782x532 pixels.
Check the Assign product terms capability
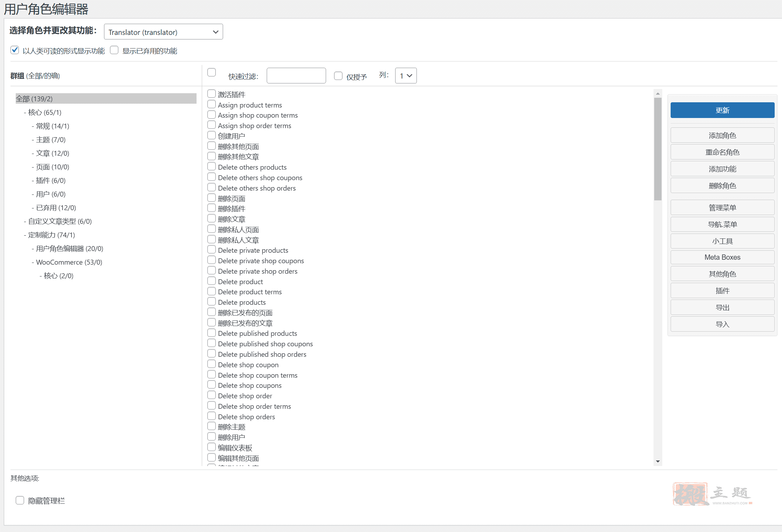[212, 104]
